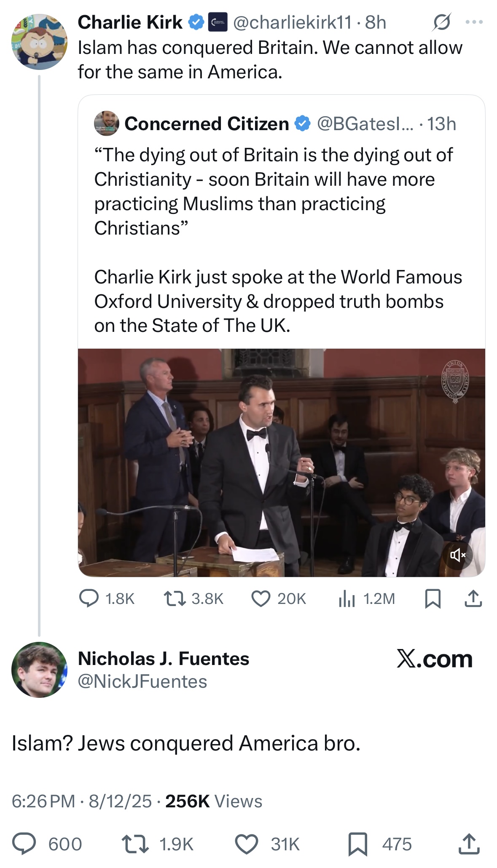Share the Nicholas J. Fuentes tweet
The width and height of the screenshot is (497, 868).
coord(469,844)
